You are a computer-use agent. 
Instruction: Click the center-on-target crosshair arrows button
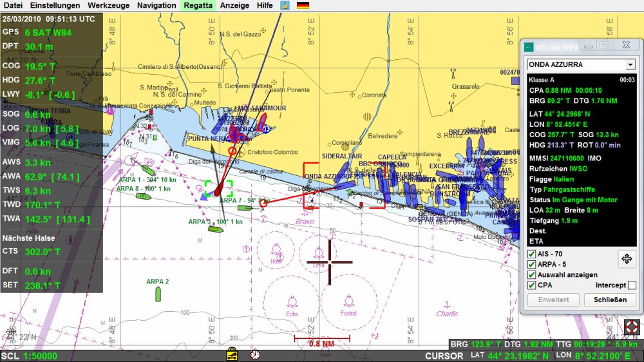click(x=627, y=259)
